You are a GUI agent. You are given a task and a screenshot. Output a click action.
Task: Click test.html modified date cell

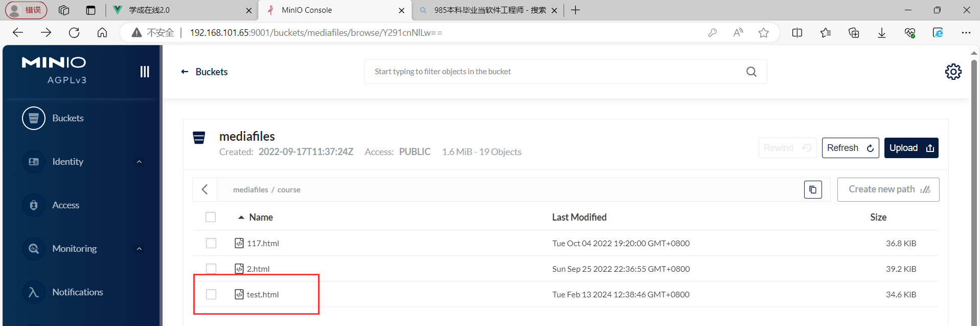[x=621, y=295]
